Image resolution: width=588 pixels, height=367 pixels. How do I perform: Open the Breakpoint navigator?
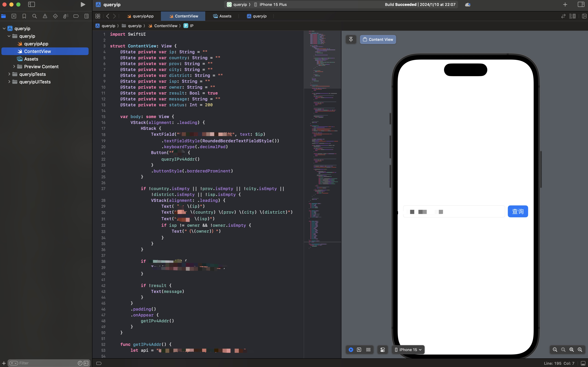(x=76, y=16)
